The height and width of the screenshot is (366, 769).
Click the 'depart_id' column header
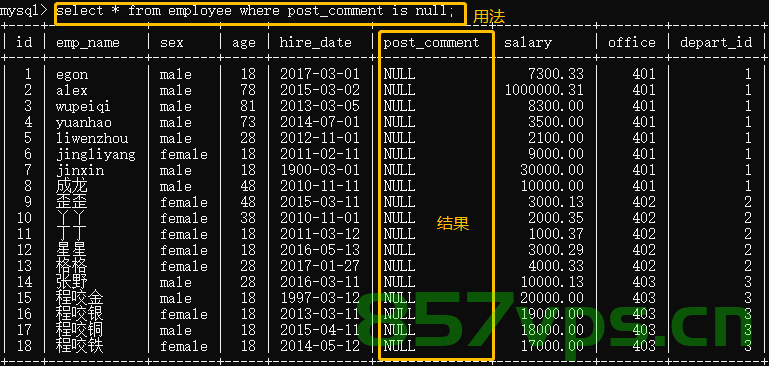(x=716, y=43)
